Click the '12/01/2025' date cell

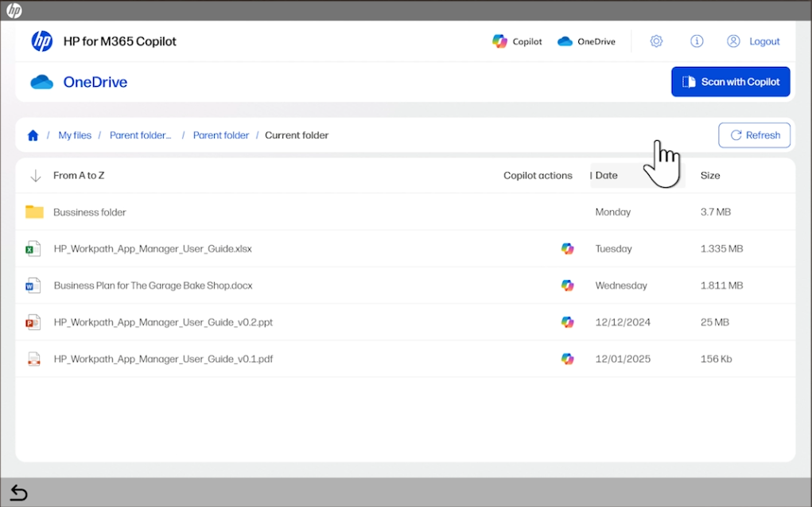623,359
